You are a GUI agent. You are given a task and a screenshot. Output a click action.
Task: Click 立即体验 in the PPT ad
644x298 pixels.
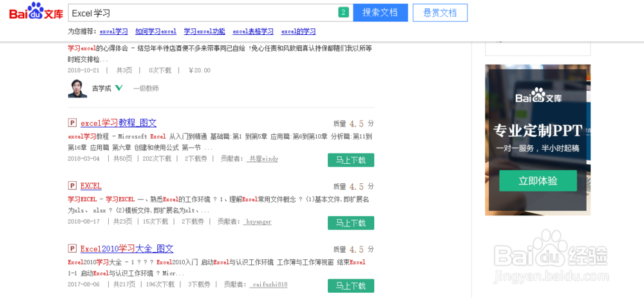[x=538, y=181]
